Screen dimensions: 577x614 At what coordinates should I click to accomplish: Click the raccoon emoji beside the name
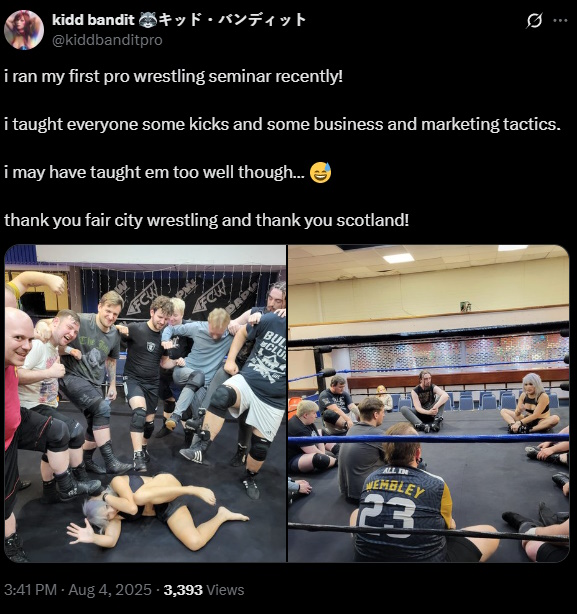(148, 20)
